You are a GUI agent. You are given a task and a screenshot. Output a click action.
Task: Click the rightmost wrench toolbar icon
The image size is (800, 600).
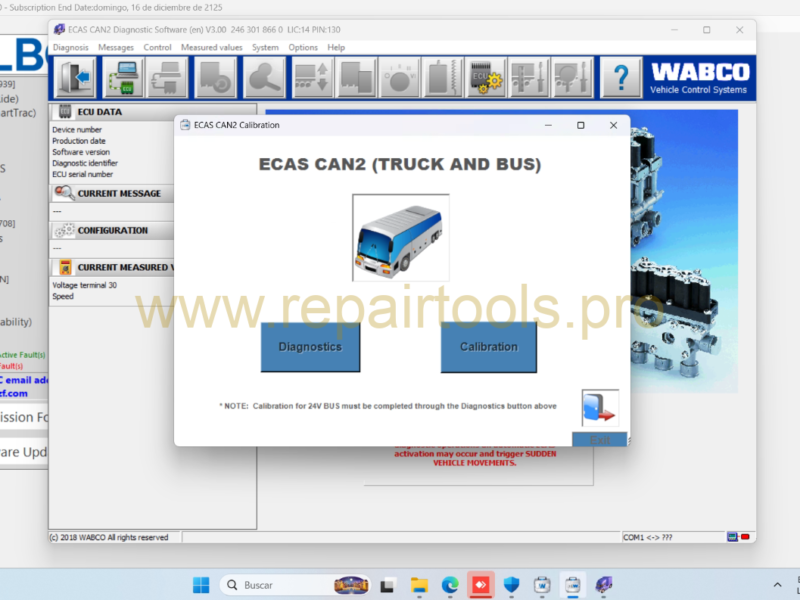tap(572, 78)
